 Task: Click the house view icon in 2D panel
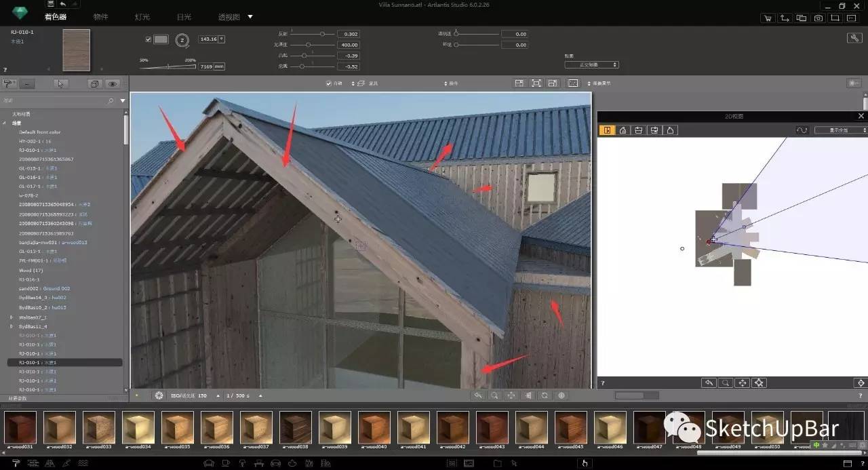623,130
